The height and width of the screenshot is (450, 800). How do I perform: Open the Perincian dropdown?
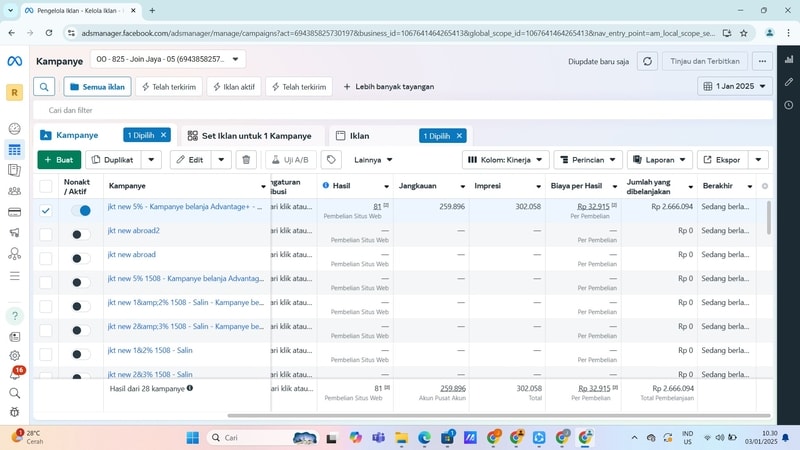point(588,160)
